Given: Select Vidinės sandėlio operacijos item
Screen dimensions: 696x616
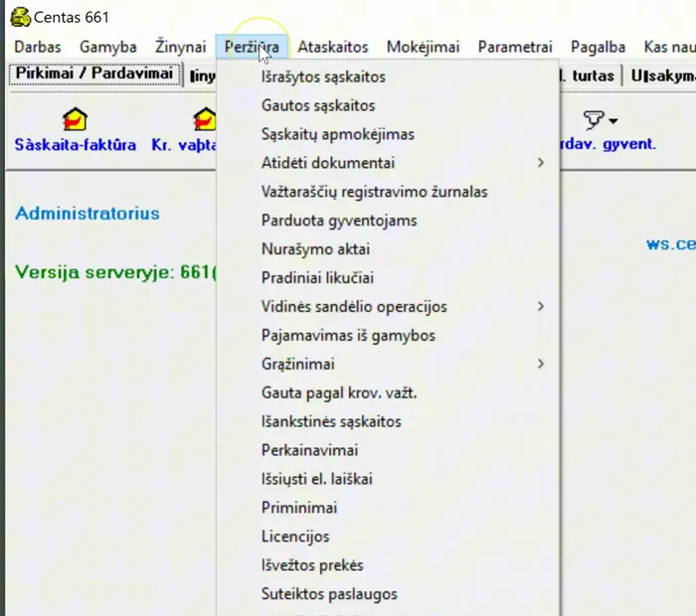Looking at the screenshot, I should [x=388, y=306].
